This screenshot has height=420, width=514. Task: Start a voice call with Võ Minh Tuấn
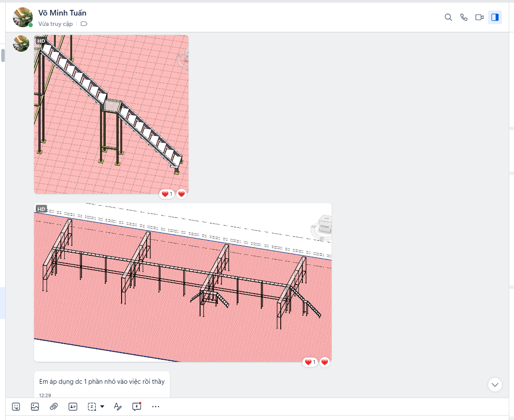(x=464, y=17)
